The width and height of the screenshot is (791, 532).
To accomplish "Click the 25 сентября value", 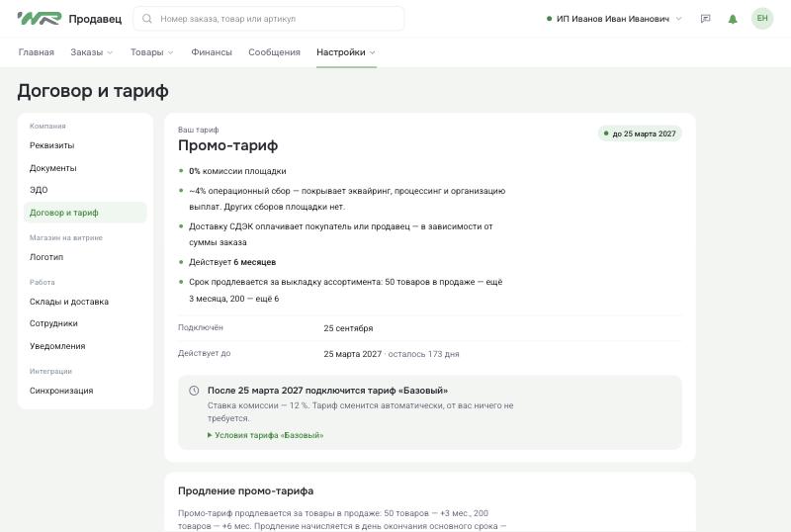I will click(348, 328).
